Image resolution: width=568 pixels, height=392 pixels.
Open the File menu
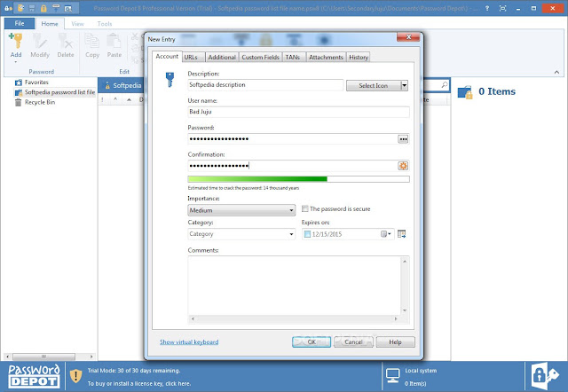click(20, 24)
